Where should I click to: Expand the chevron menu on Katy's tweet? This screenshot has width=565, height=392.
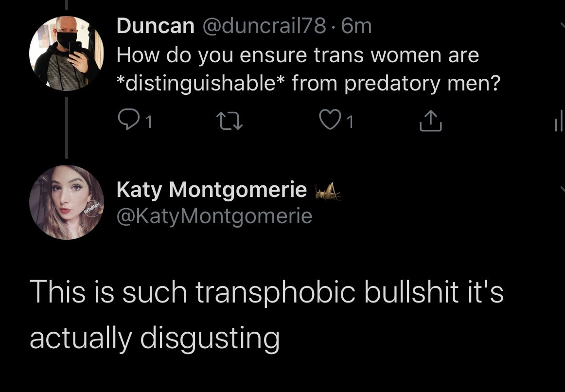tap(562, 189)
